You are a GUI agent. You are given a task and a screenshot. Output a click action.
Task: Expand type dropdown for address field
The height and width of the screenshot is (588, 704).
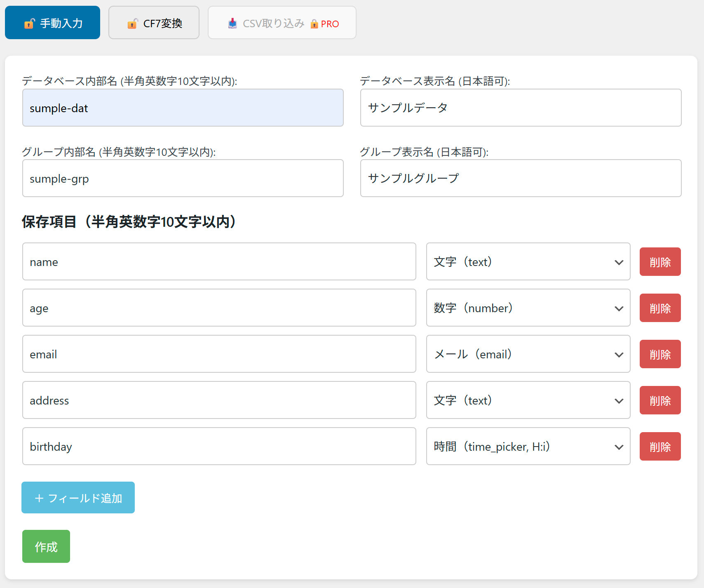tap(528, 400)
